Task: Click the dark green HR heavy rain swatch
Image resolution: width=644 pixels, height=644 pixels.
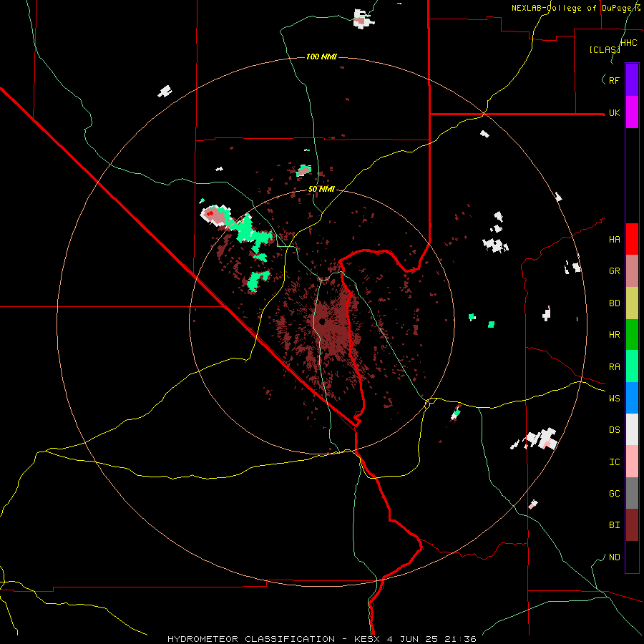Action: [x=632, y=335]
